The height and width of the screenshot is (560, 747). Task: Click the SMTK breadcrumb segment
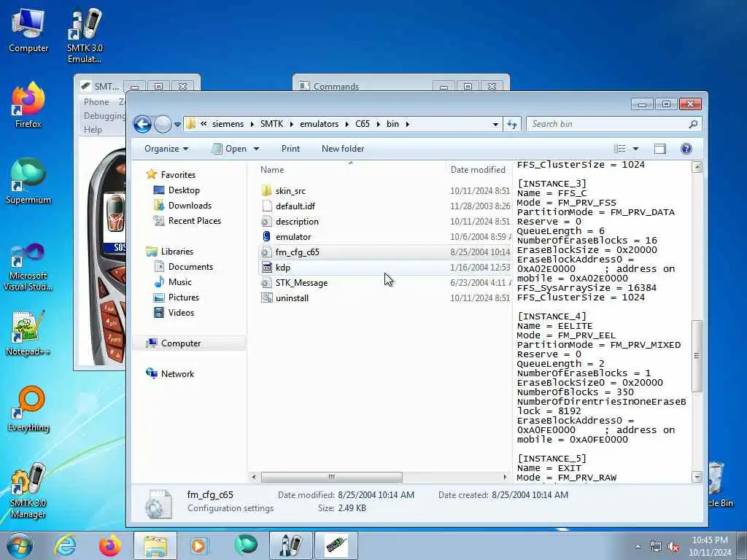point(271,124)
